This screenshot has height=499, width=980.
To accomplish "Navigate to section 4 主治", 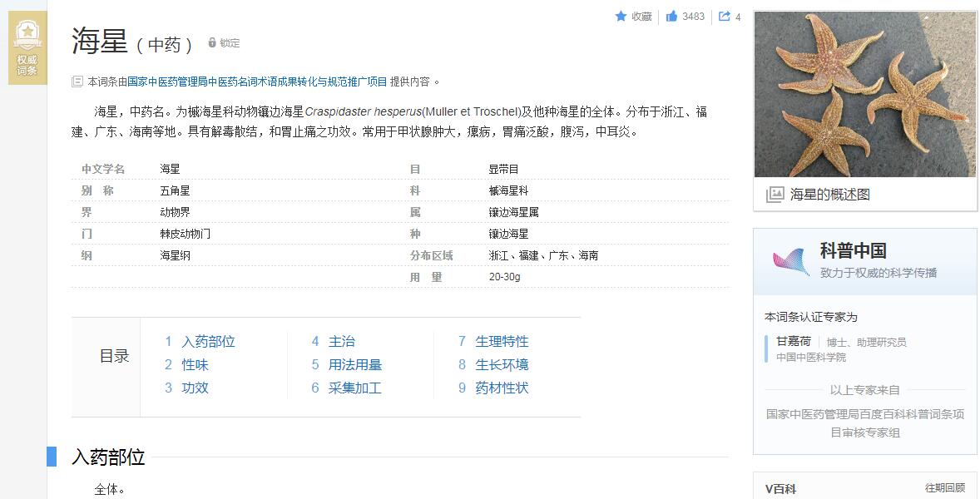I will point(341,342).
